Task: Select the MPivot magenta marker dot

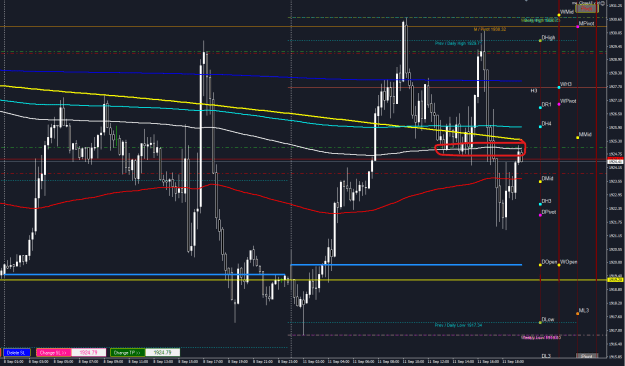Action: pyautogui.click(x=578, y=27)
